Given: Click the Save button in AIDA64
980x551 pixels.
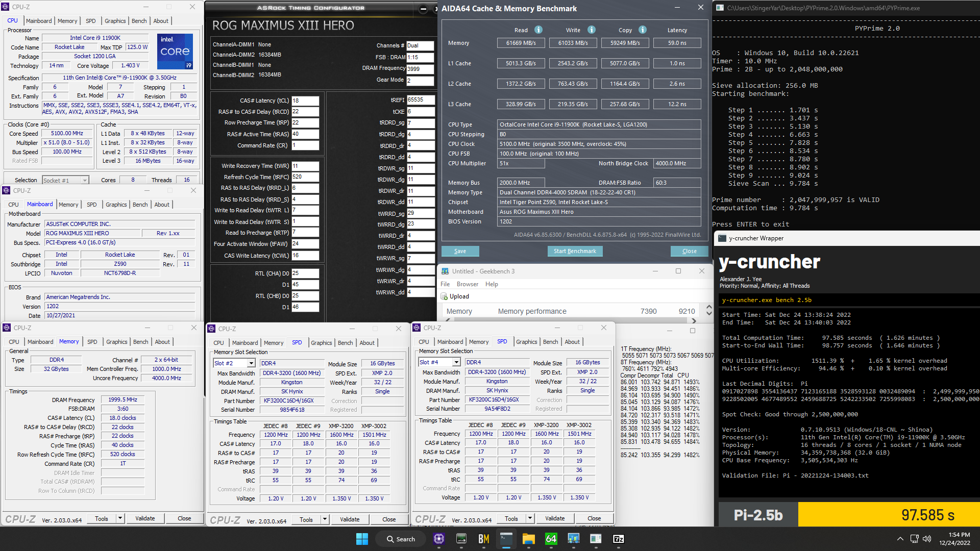Looking at the screenshot, I should [x=460, y=251].
